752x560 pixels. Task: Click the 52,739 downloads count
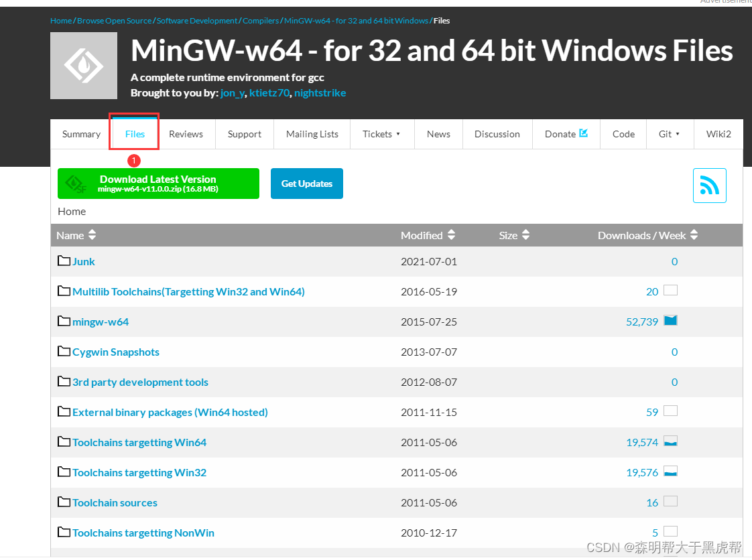(642, 322)
